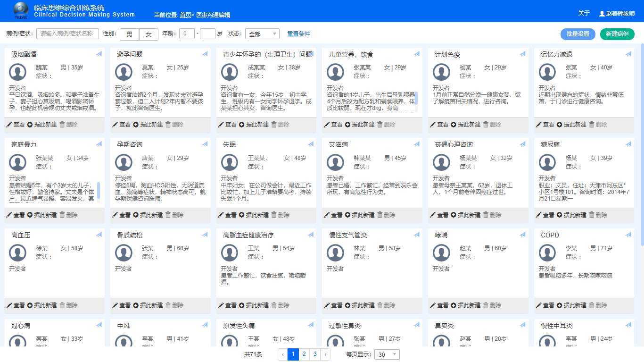
Task: Click patient avatar on 艾滋病 card
Action: 336,162
